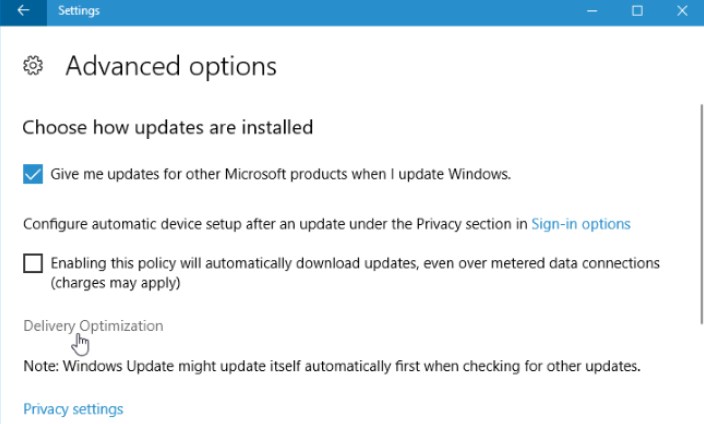This screenshot has width=704, height=424.
Task: Click the 'Give me updates' label text
Action: click(281, 174)
